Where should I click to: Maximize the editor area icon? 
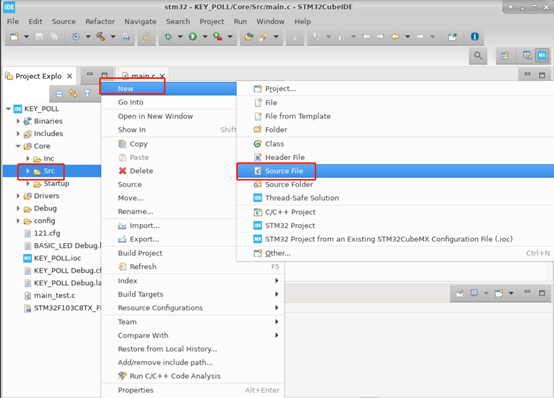(x=542, y=75)
